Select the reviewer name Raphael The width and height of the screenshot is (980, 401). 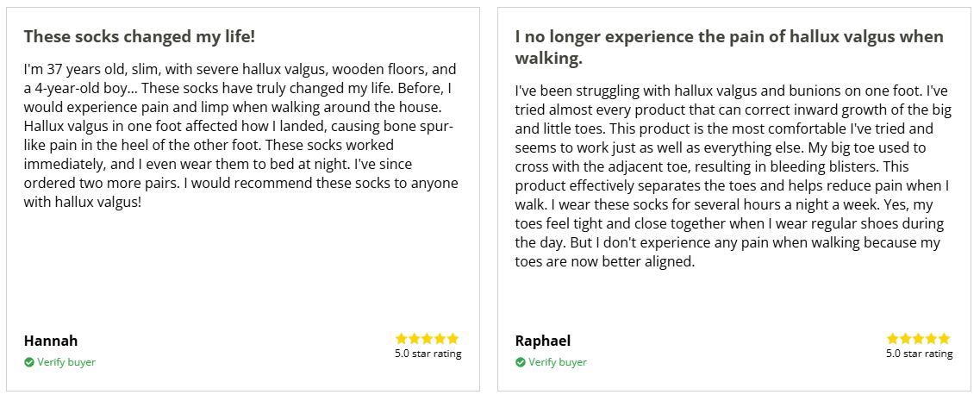tap(543, 341)
